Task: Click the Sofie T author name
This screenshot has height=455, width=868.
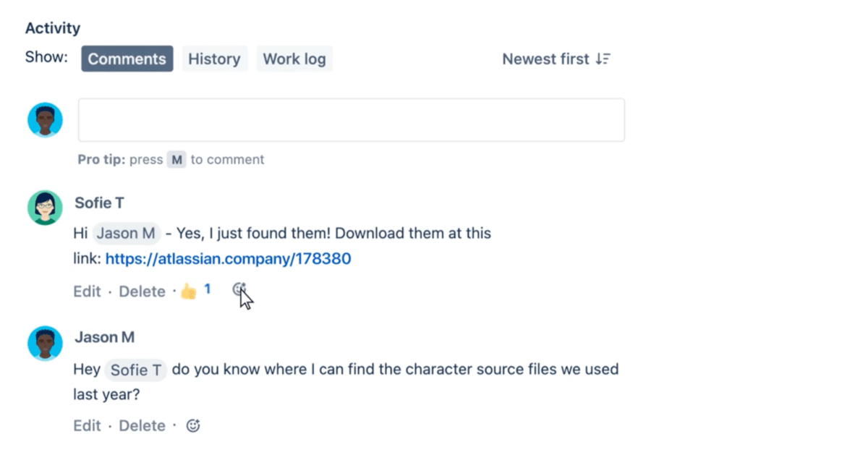Action: [99, 203]
